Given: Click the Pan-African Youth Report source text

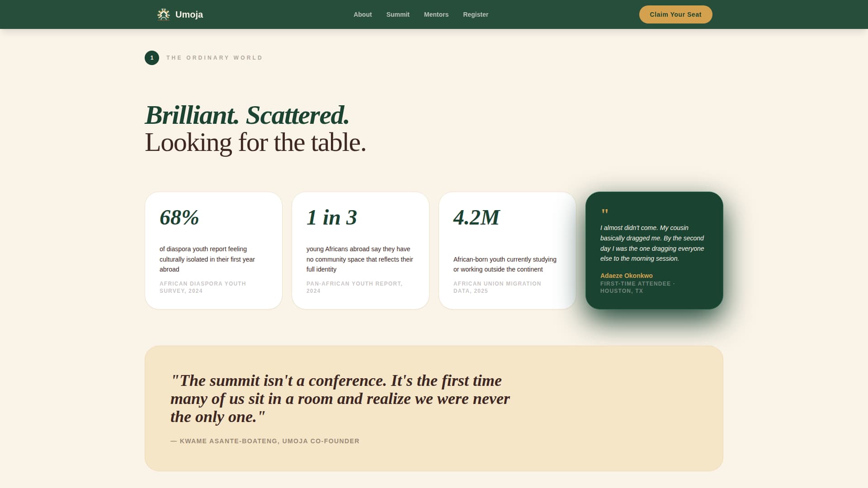Looking at the screenshot, I should (354, 287).
